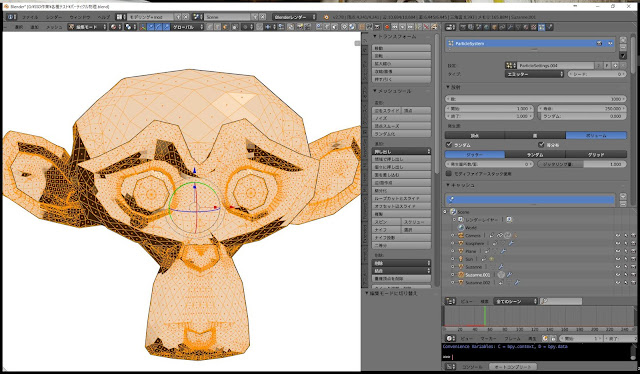Screen dimensions: 640x374
Task: Open the Modifiers wrench properties tab
Action: tap(510, 27)
